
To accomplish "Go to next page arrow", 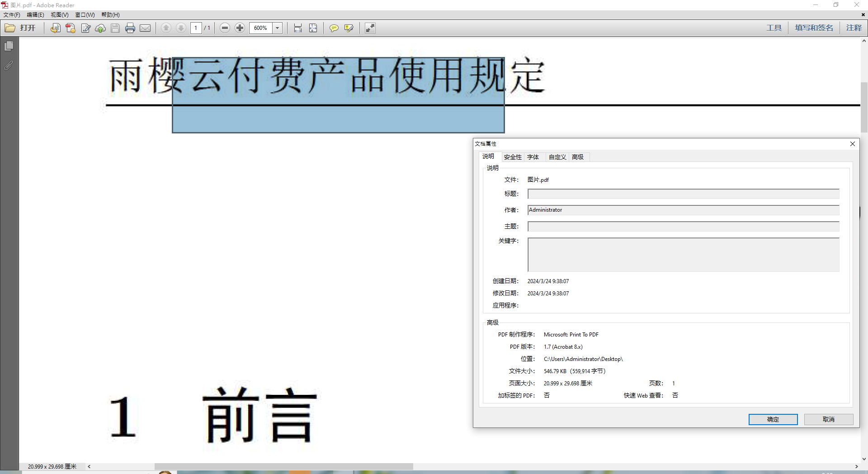I will pos(181,28).
